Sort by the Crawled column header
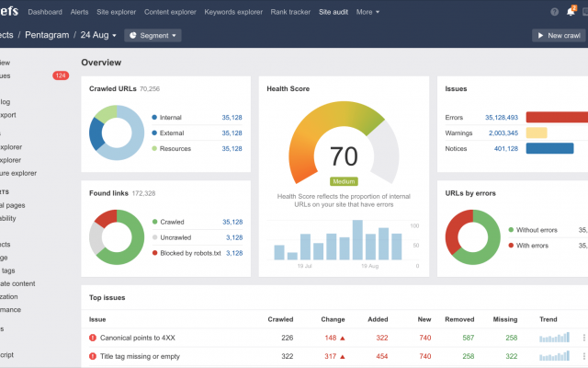This screenshot has height=368, width=588. click(x=280, y=319)
